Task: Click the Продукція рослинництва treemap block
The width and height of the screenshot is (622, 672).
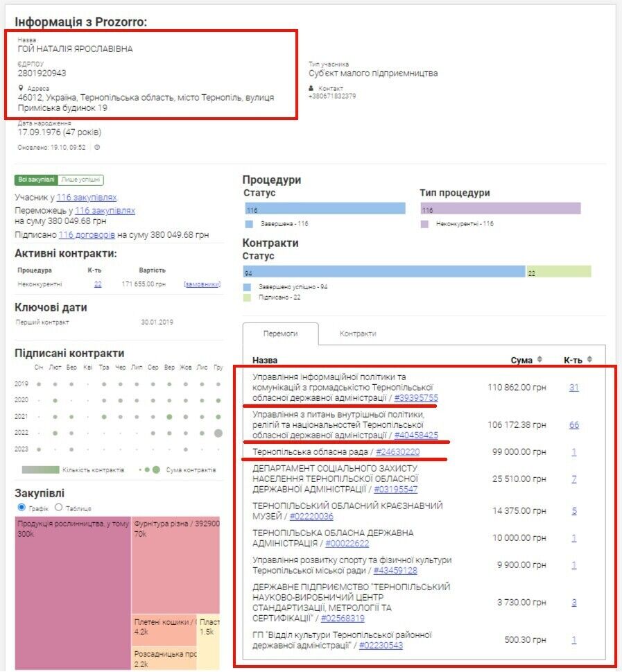Action: [x=73, y=593]
